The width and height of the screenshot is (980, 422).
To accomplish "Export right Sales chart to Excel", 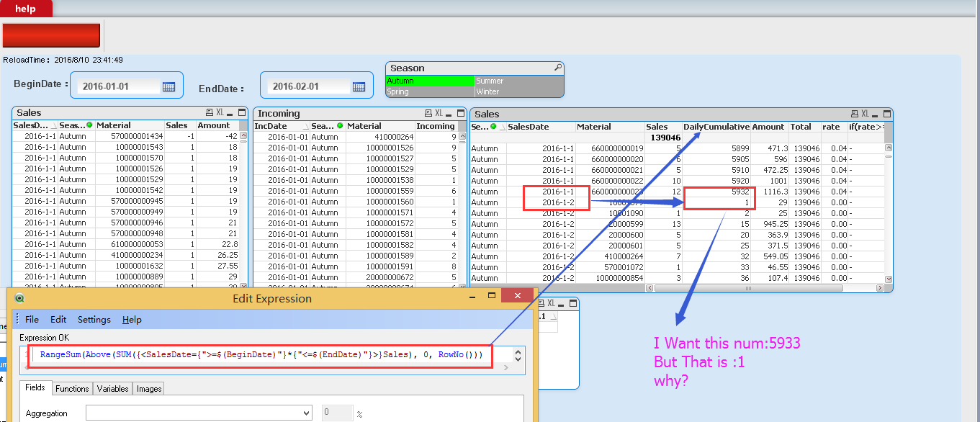I will pos(865,114).
